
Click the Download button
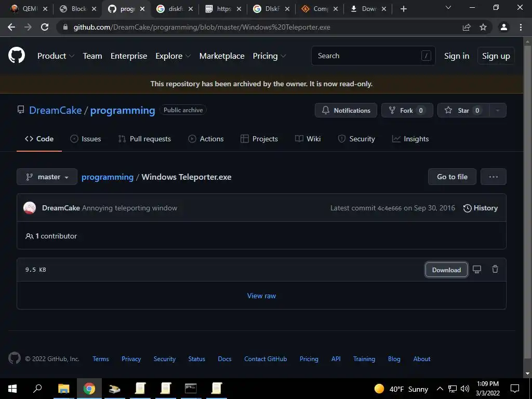click(446, 270)
